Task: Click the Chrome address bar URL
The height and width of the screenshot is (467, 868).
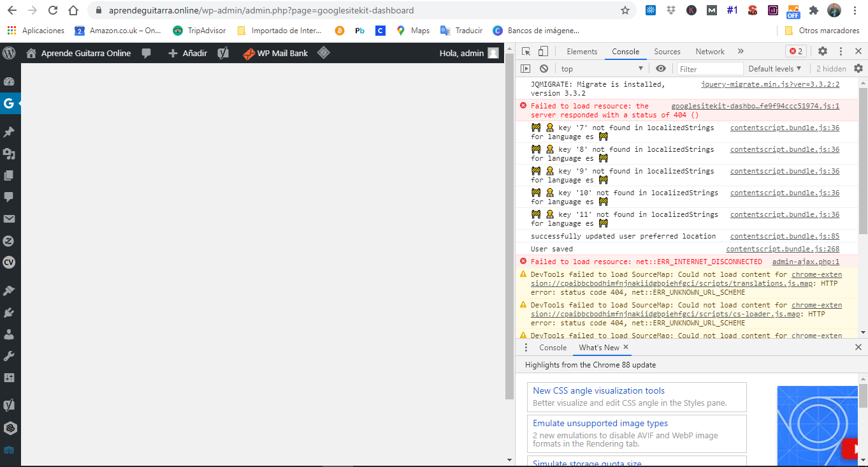Action: 261,10
